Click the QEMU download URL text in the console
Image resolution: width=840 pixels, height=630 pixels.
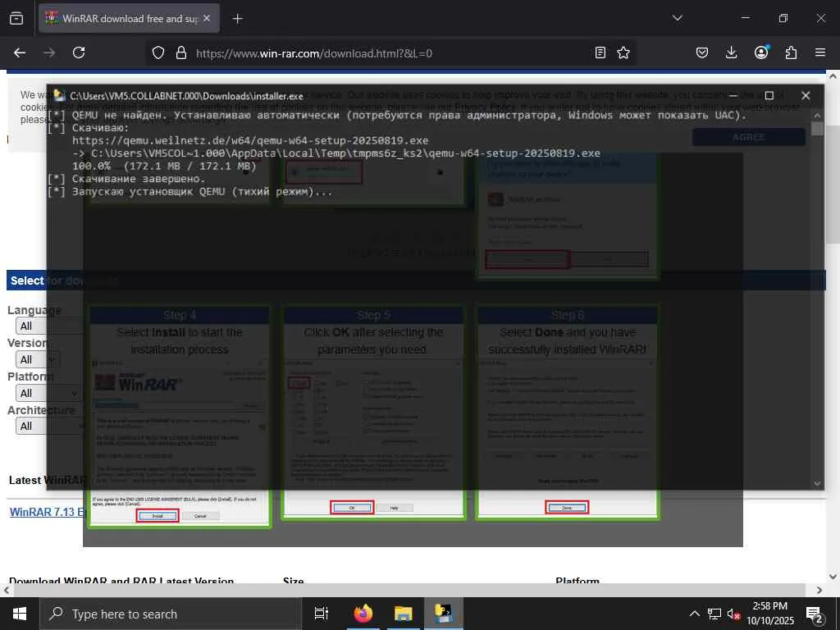250,140
